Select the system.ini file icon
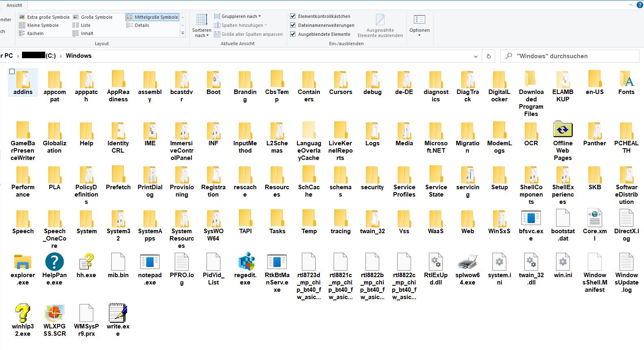Image resolution: width=644 pixels, height=350 pixels. 499,262
